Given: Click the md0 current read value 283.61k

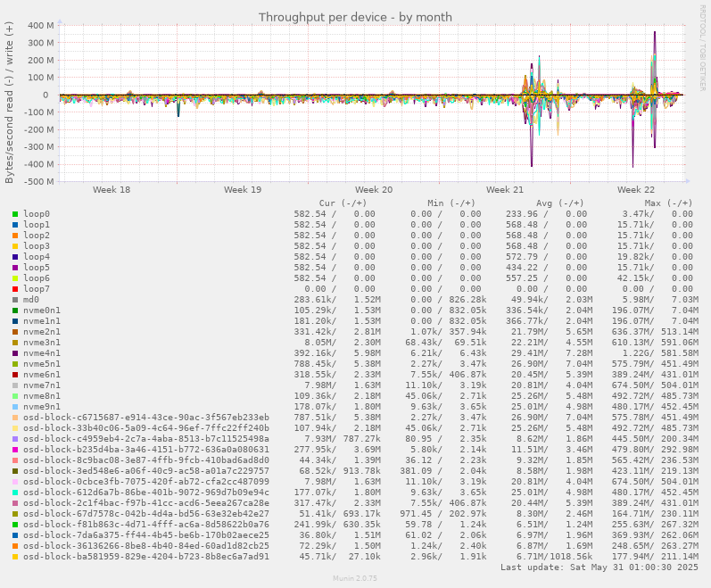Looking at the screenshot, I should (x=315, y=300).
